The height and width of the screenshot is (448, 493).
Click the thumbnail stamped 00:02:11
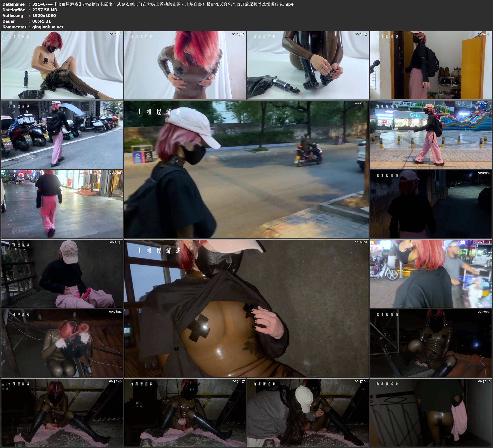[x=62, y=65]
